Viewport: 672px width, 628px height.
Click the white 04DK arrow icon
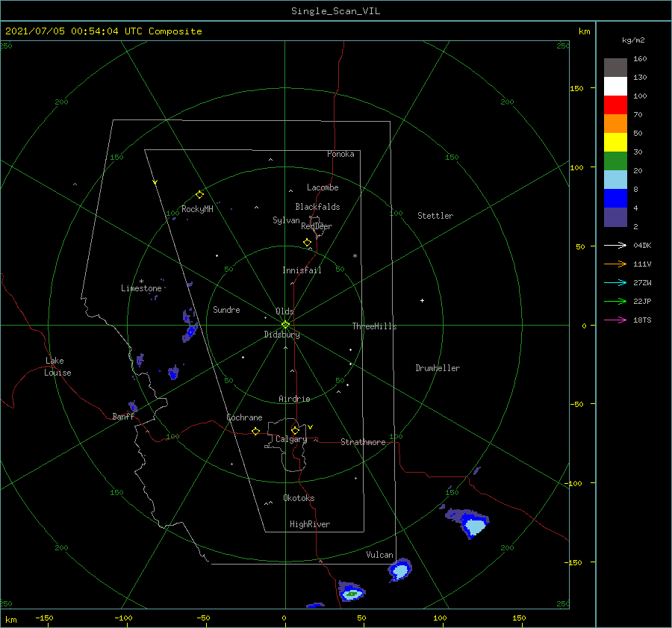pos(615,245)
